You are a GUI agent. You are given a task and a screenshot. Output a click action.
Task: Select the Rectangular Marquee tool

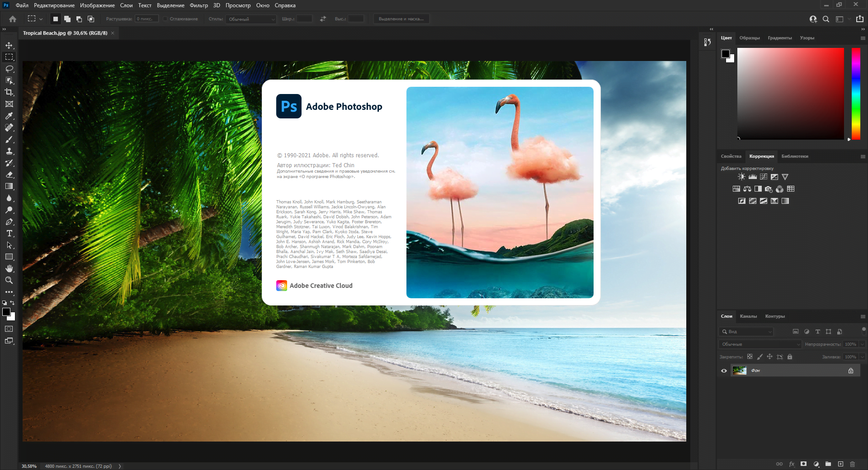(9, 57)
